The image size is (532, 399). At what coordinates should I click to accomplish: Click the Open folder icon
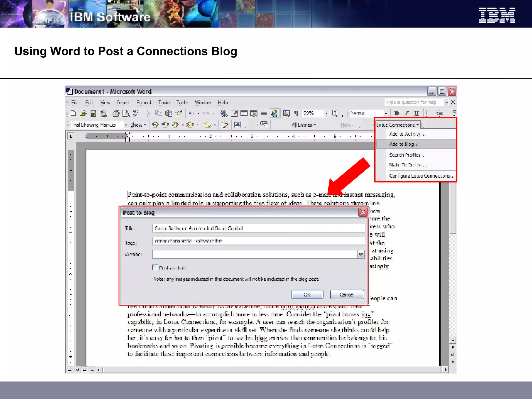tap(83, 113)
